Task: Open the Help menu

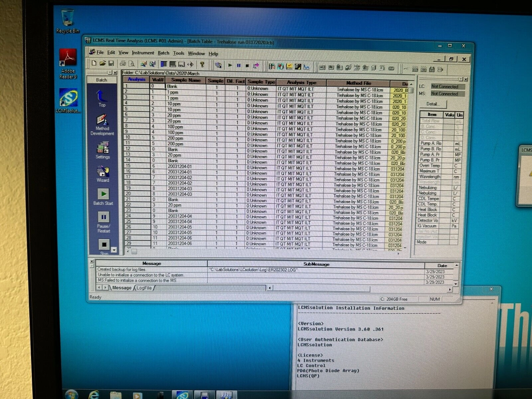Action: (x=213, y=54)
